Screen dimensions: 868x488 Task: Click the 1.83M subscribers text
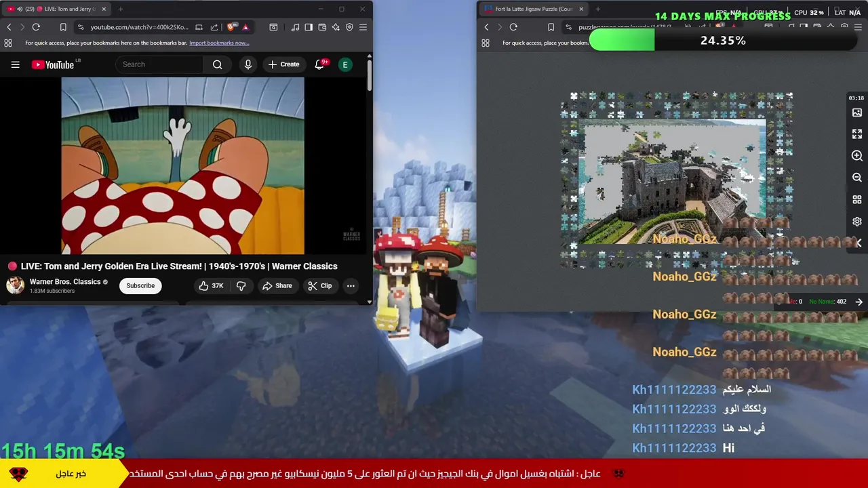coord(52,291)
